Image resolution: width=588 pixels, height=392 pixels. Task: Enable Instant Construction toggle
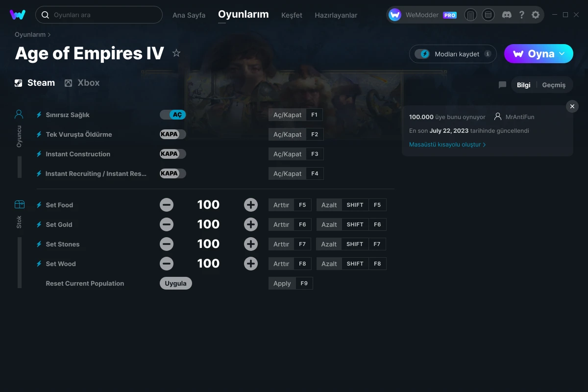173,154
